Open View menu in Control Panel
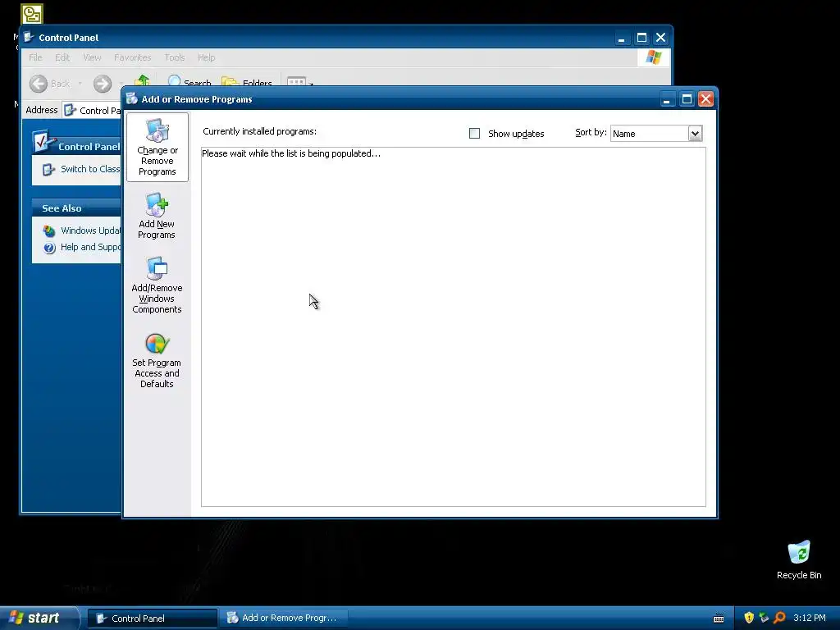The height and width of the screenshot is (630, 840). 92,57
